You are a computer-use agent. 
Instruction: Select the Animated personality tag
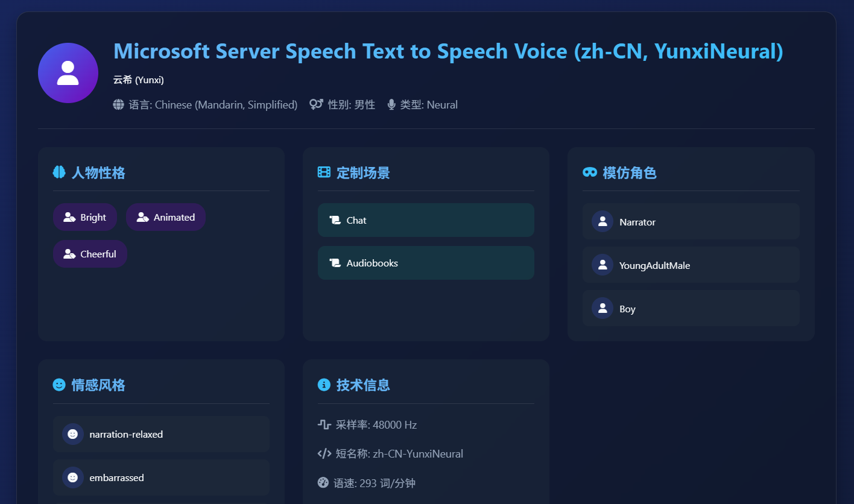[166, 217]
